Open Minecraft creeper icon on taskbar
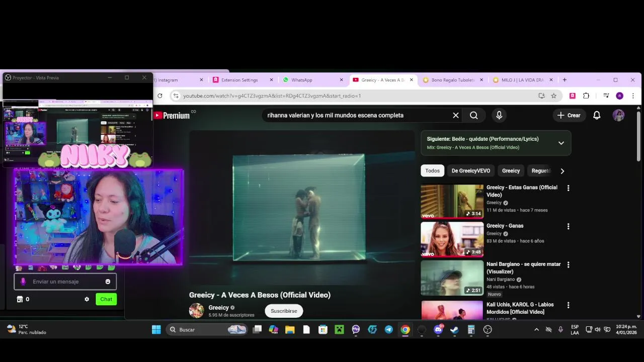 pos(339,330)
